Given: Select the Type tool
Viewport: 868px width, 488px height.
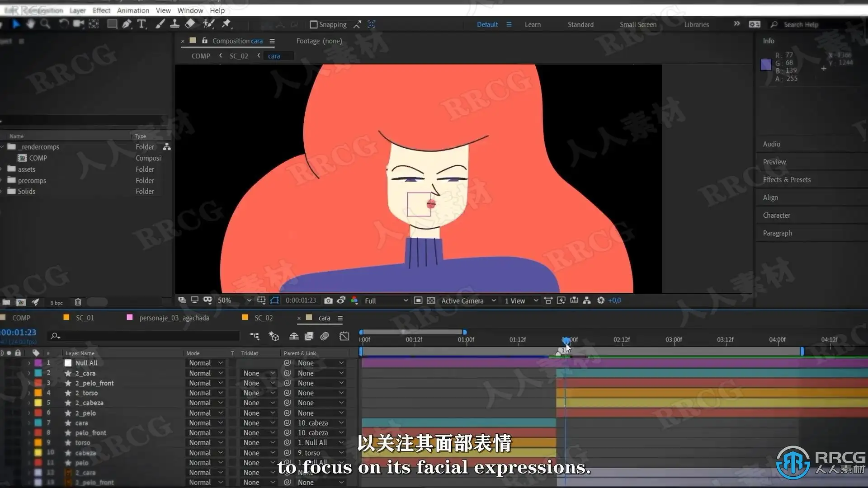Looking at the screenshot, I should [x=142, y=24].
